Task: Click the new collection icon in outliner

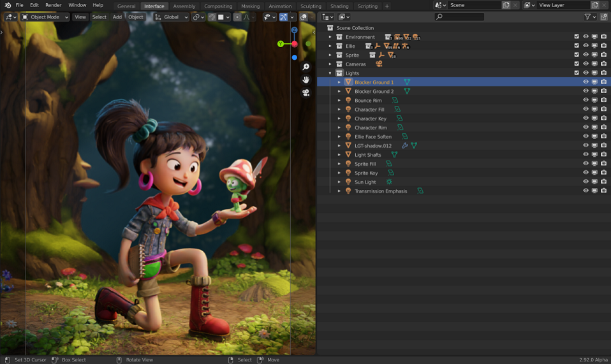Action: [603, 17]
